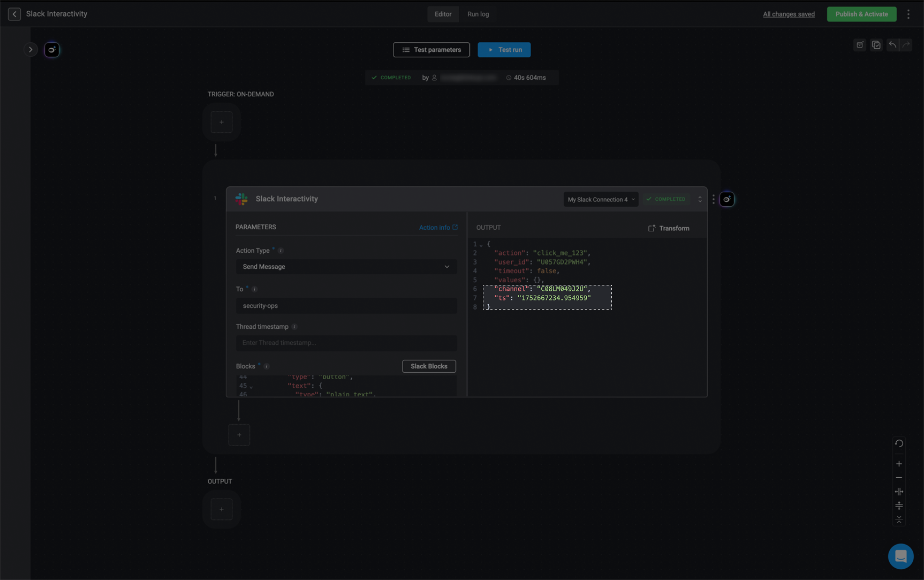The width and height of the screenshot is (924, 580).
Task: Open the Slack Interactivity step three-dot menu
Action: [x=714, y=199]
